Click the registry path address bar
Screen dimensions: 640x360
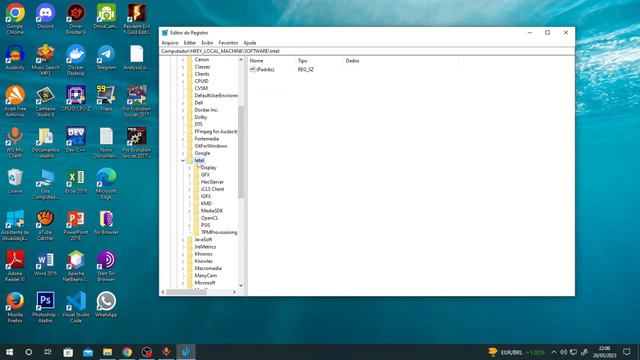367,51
